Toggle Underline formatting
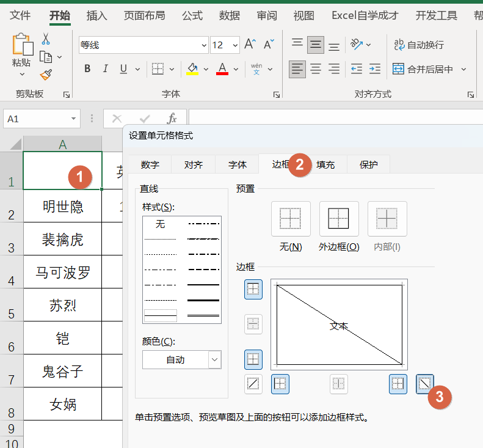The width and height of the screenshot is (483, 448). [123, 68]
